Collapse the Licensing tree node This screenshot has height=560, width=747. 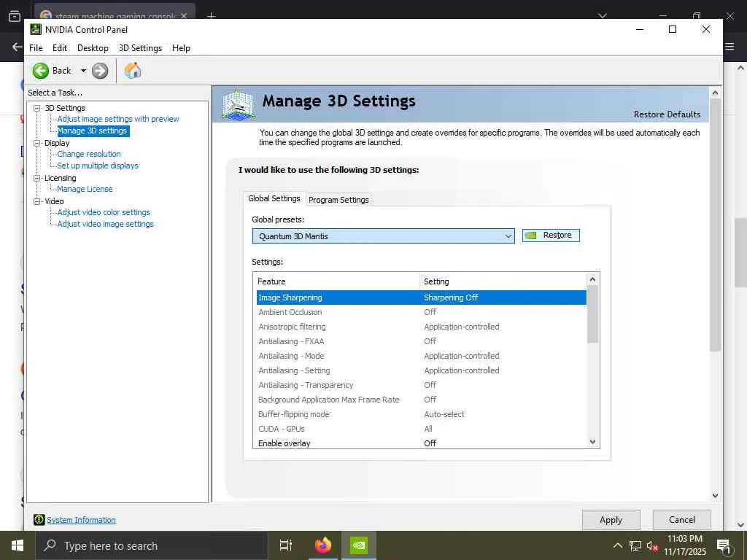pos(36,178)
